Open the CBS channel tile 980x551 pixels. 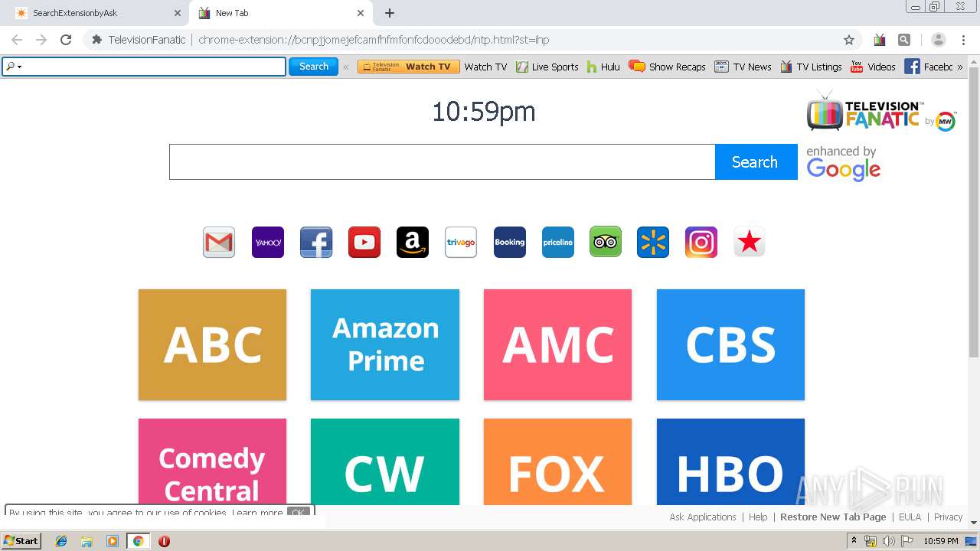[730, 344]
